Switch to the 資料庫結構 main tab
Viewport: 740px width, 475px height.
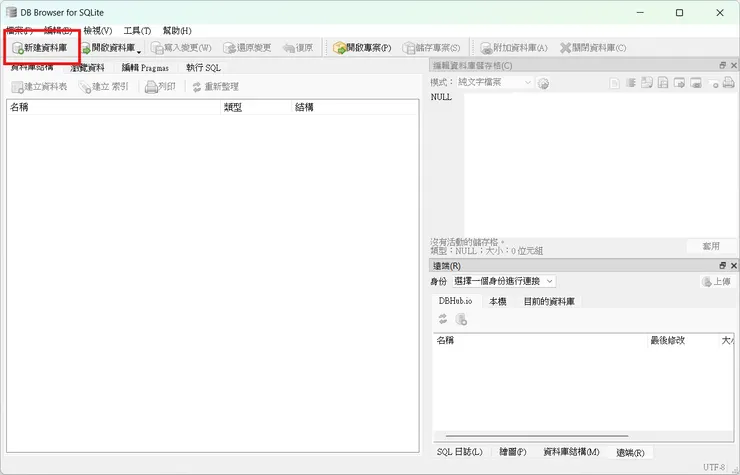pyautogui.click(x=32, y=68)
